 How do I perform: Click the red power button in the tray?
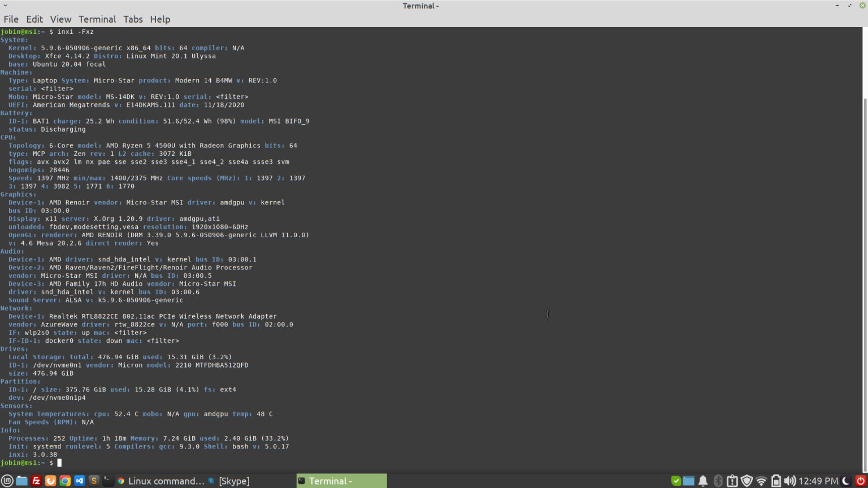tap(859, 481)
